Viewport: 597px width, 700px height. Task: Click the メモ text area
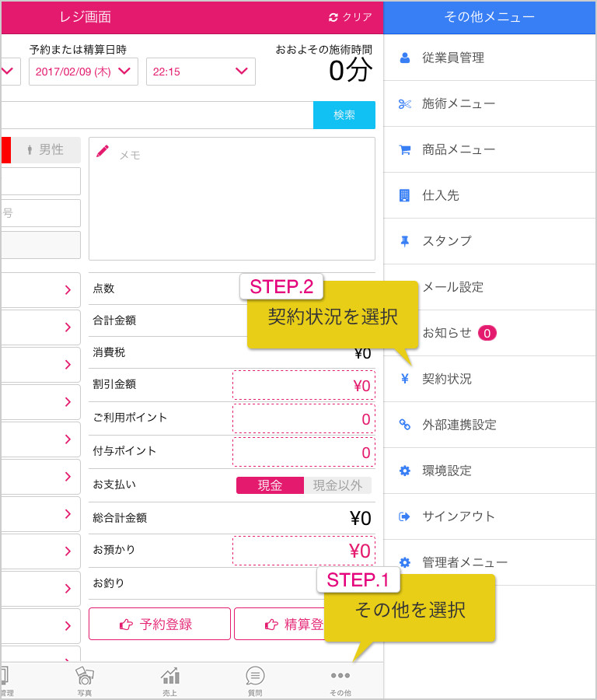point(232,198)
